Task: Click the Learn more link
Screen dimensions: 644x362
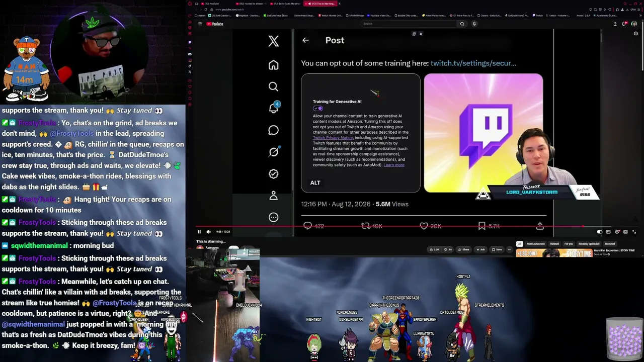Action: pyautogui.click(x=394, y=165)
